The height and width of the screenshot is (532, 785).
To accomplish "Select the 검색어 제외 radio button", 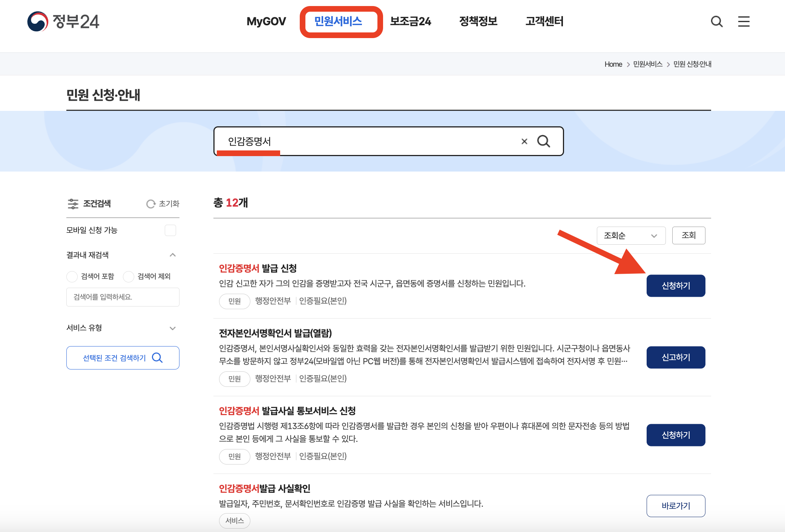I will coord(128,276).
